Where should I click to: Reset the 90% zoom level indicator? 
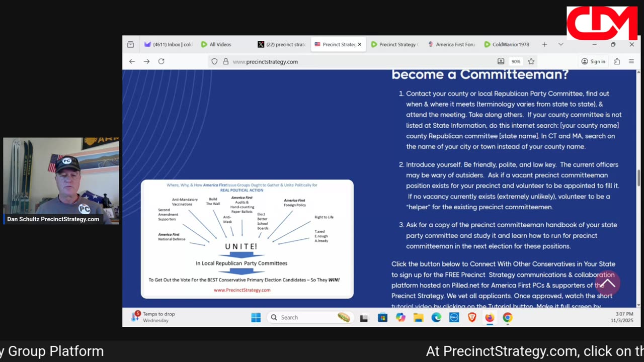click(516, 61)
